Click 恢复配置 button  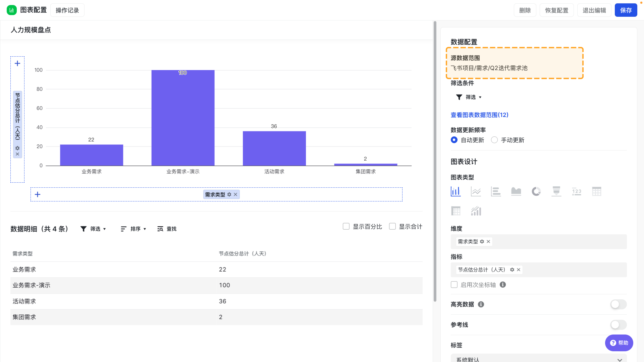coord(557,10)
